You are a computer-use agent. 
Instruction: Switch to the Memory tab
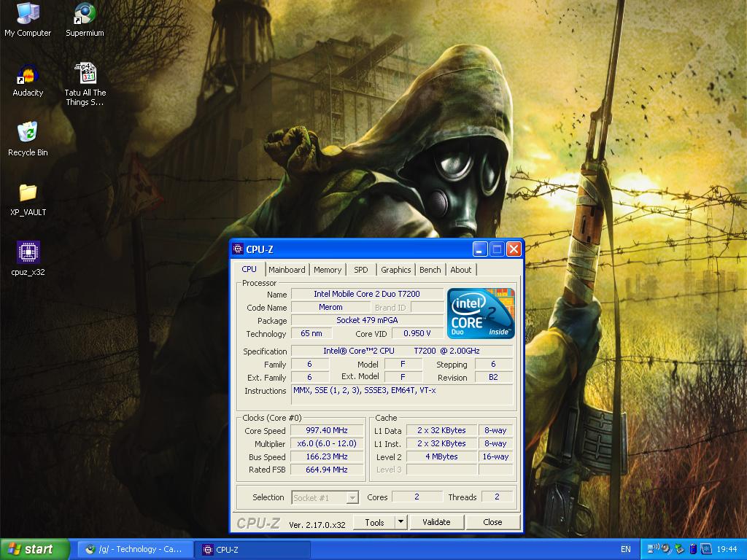328,270
